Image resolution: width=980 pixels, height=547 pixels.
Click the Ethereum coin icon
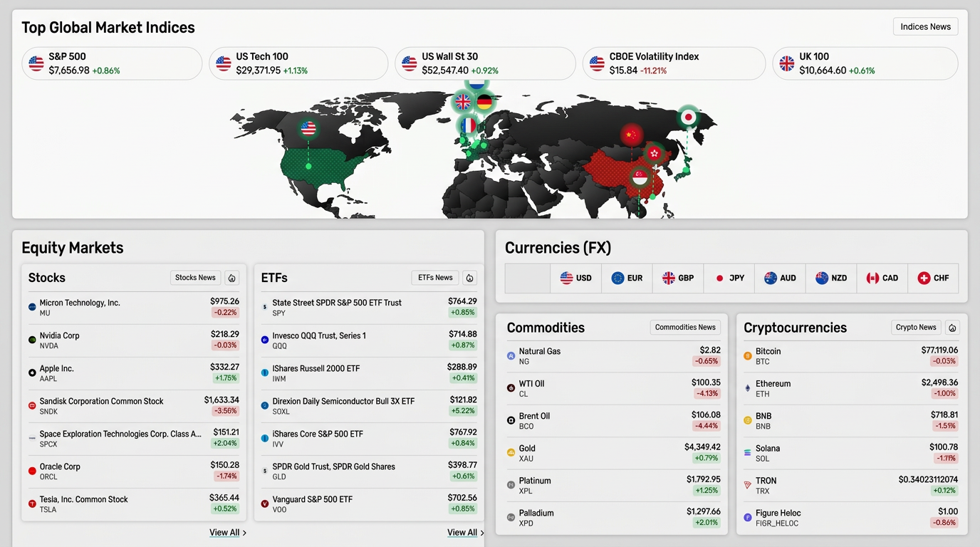click(x=748, y=388)
